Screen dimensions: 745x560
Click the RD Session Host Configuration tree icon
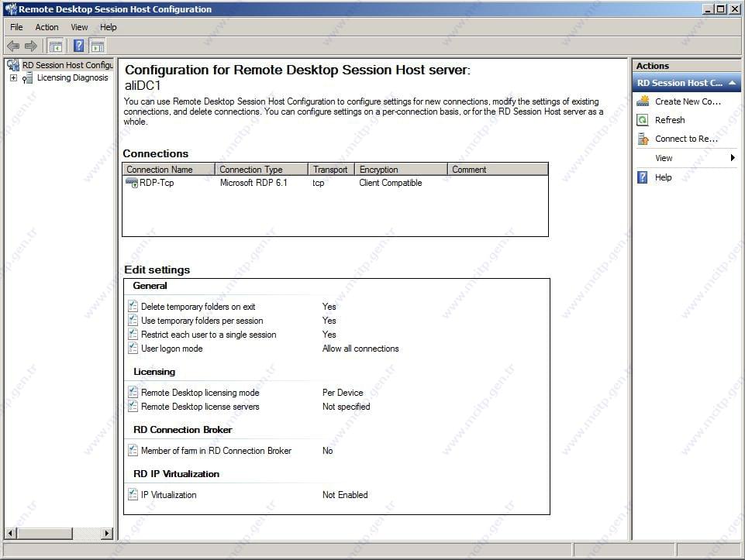pos(13,65)
